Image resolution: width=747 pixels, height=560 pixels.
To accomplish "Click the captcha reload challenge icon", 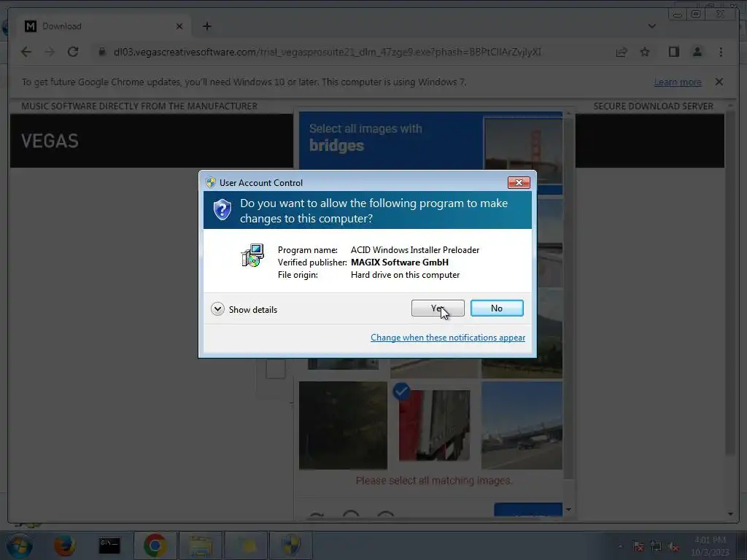I will pyautogui.click(x=316, y=516).
